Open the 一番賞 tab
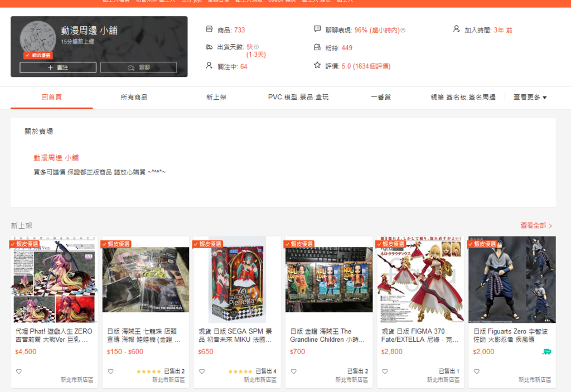 point(381,97)
